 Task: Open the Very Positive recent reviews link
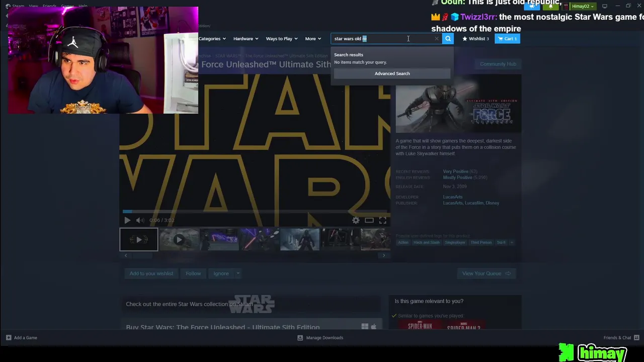tap(455, 171)
